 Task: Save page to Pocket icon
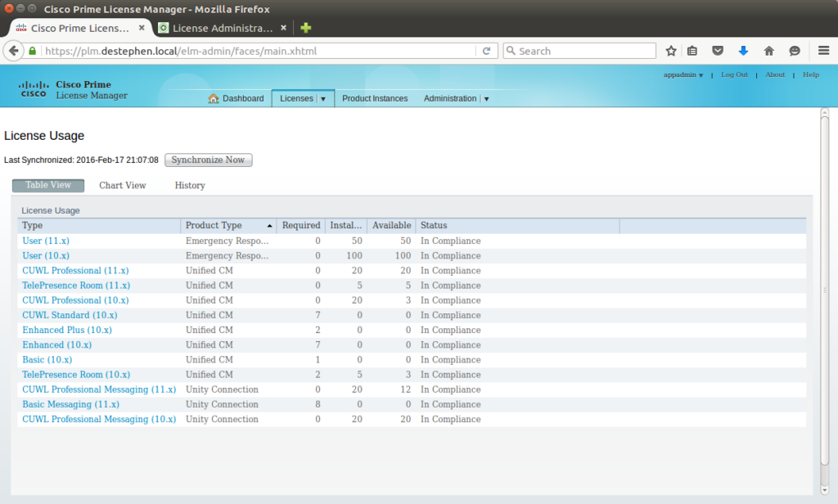click(x=718, y=51)
